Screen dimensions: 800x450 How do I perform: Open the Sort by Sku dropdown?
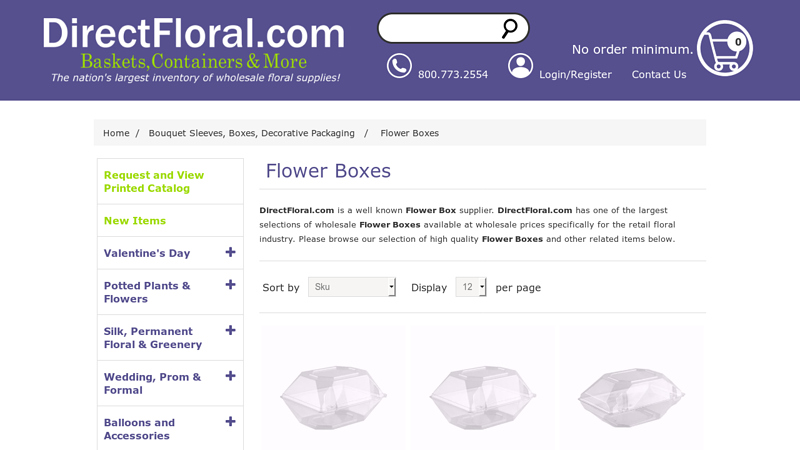352,287
